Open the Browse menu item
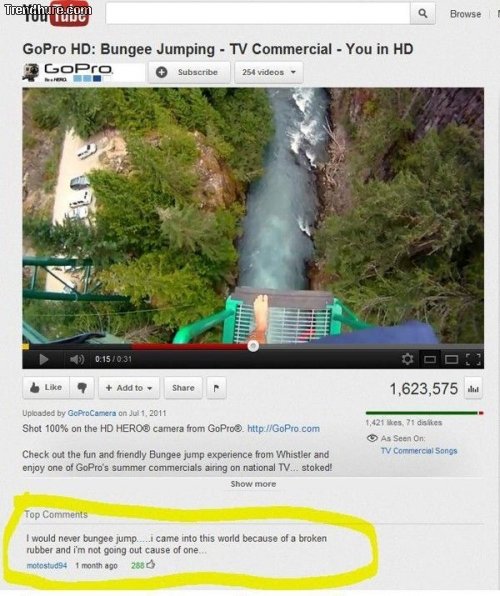 tap(465, 14)
